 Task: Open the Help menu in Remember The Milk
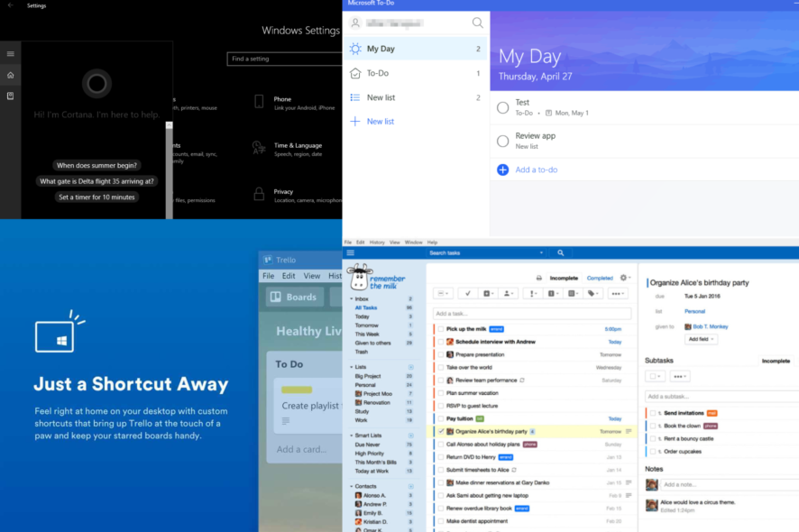432,243
